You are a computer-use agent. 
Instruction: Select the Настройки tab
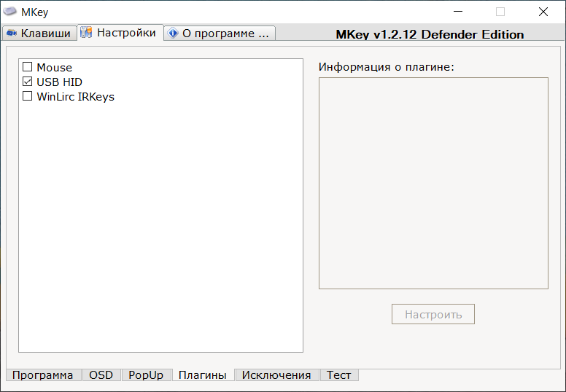[x=120, y=33]
